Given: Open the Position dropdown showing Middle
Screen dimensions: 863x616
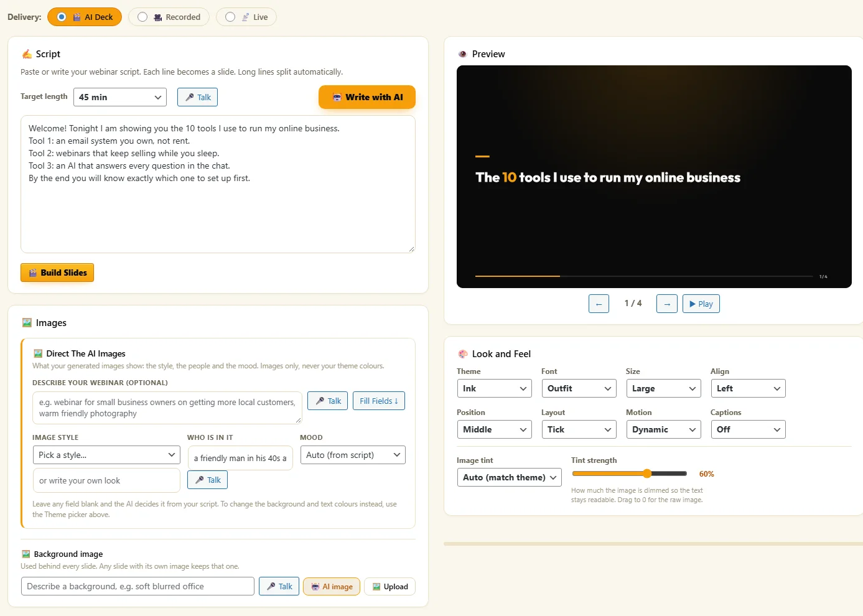Looking at the screenshot, I should click(494, 429).
